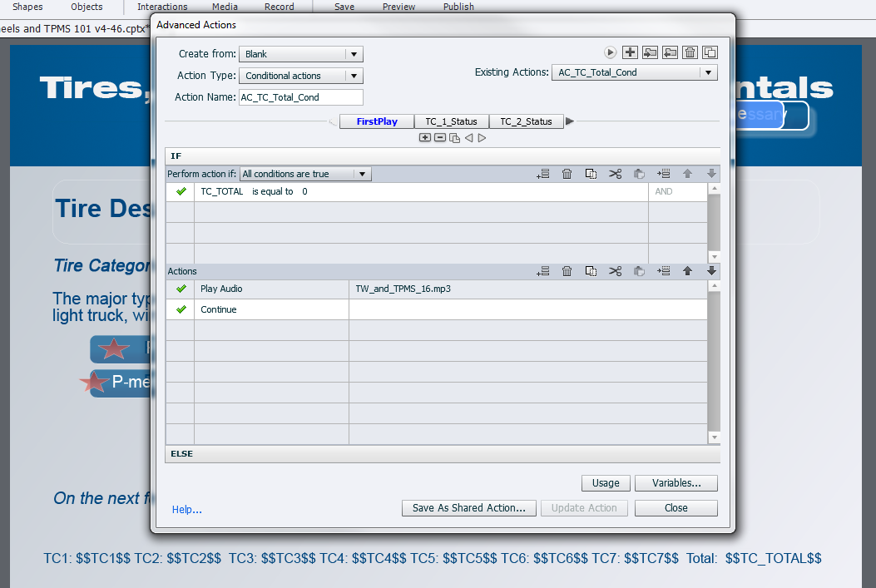
Task: Duplicate the action using top-right copy icon
Action: pyautogui.click(x=710, y=52)
